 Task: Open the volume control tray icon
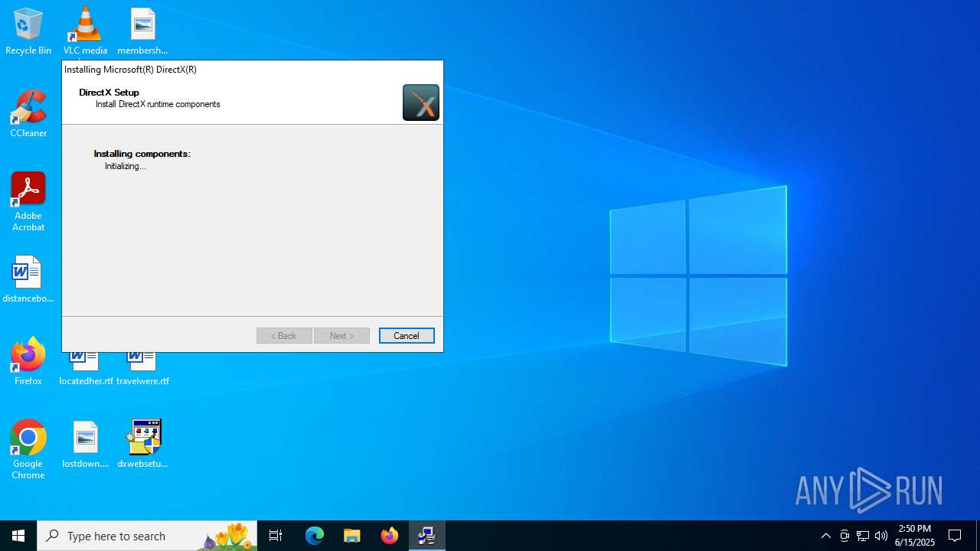(x=881, y=536)
